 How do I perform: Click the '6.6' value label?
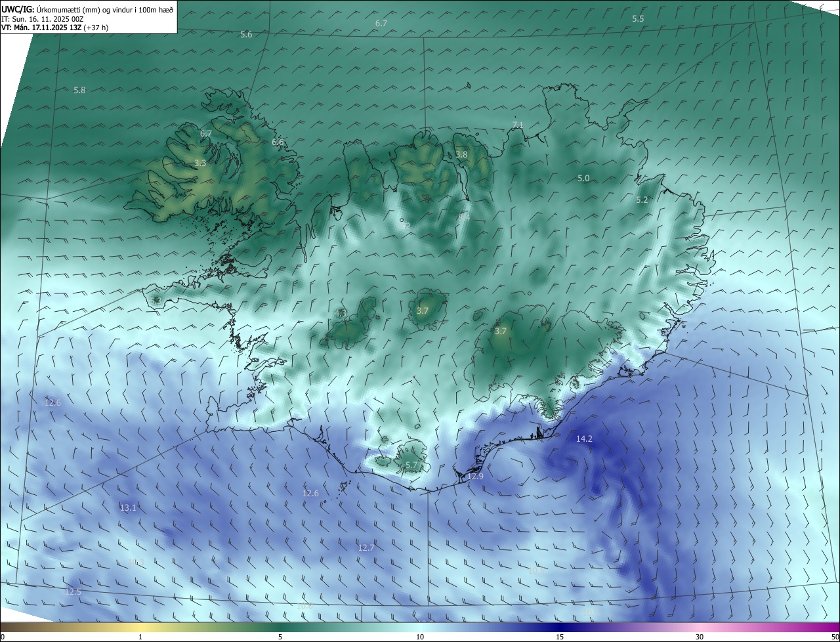pyautogui.click(x=278, y=142)
